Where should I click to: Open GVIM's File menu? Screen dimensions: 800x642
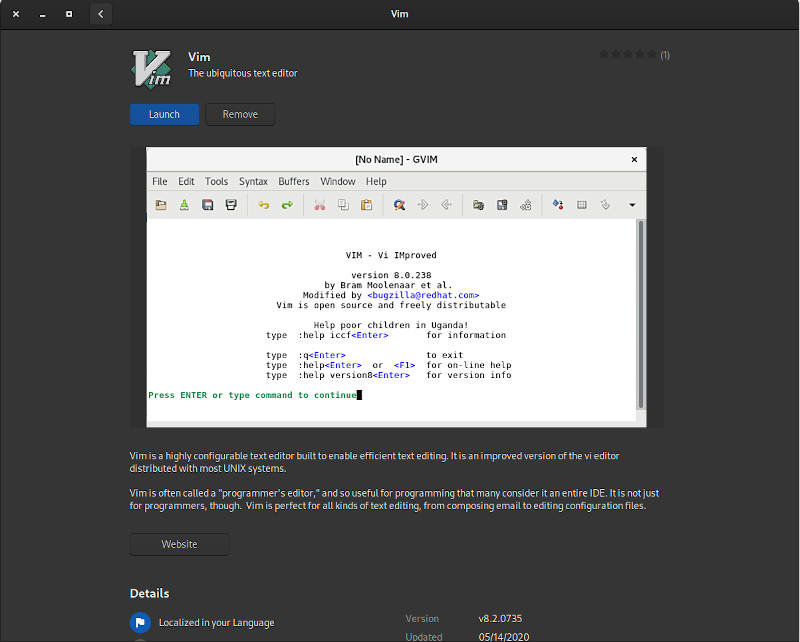coord(159,181)
